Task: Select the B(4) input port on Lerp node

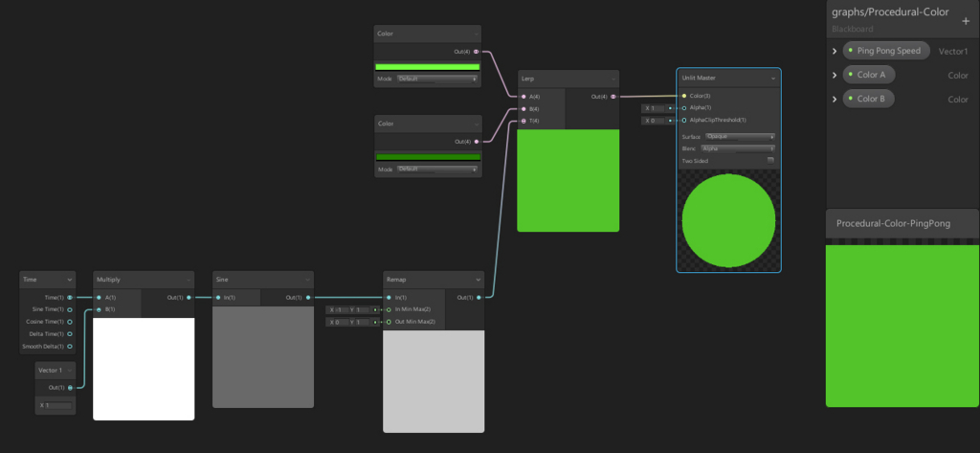Action: pos(523,109)
